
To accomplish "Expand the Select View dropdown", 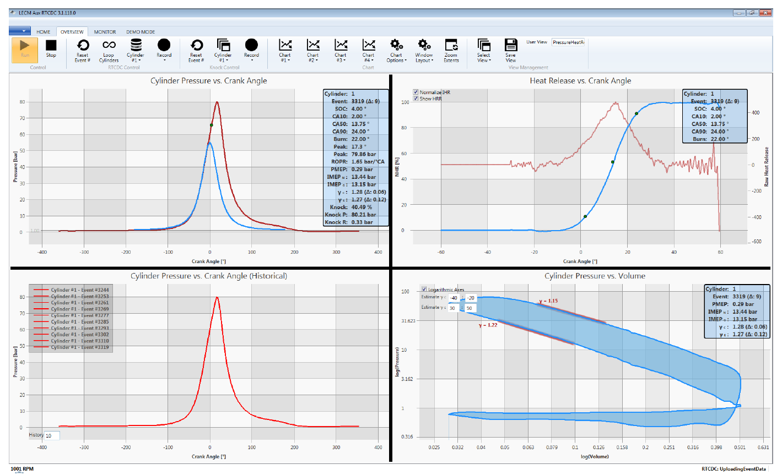I will [484, 51].
